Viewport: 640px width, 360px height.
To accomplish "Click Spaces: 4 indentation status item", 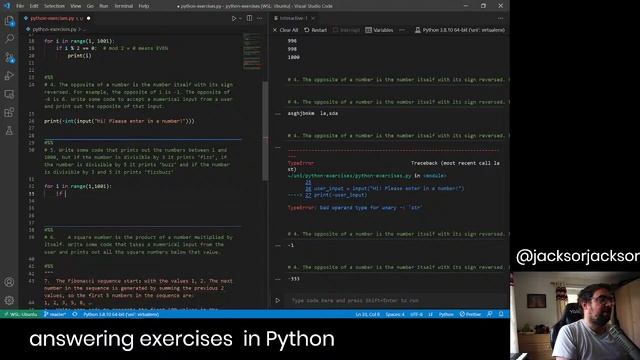I will click(x=395, y=314).
